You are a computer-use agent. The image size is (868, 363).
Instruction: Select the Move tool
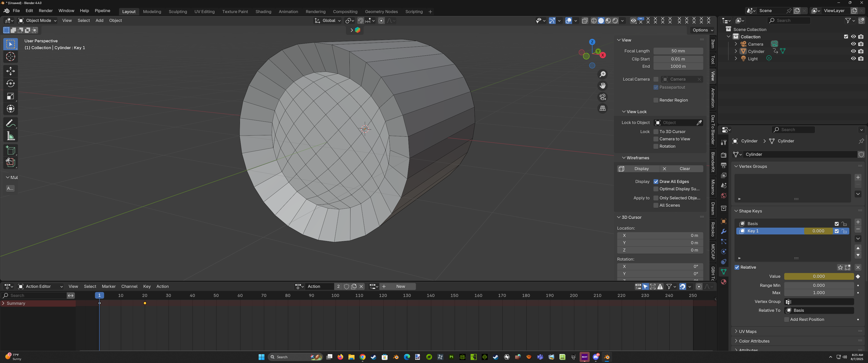(x=10, y=71)
